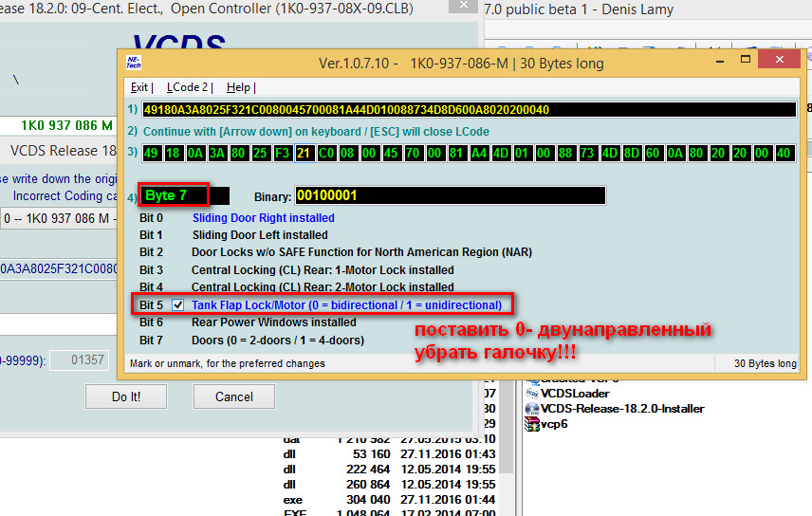Click Bit 0 Sliding Door Right installed
The height and width of the screenshot is (516, 812).
pos(263,218)
